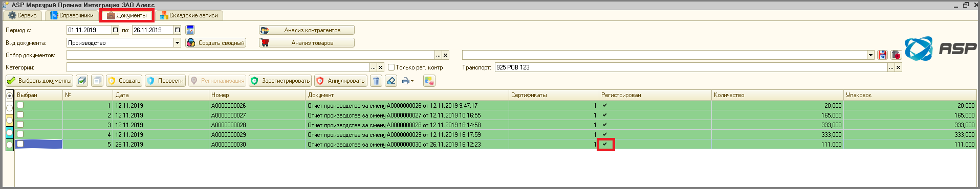Click the Создать button
980x189 pixels.
point(123,81)
